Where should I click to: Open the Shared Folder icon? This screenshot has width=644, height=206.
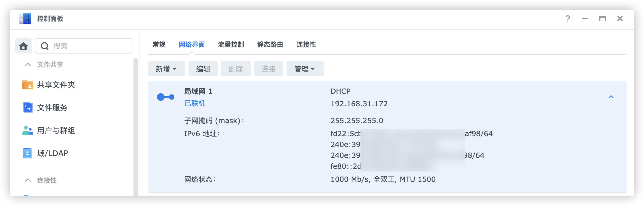tap(28, 85)
